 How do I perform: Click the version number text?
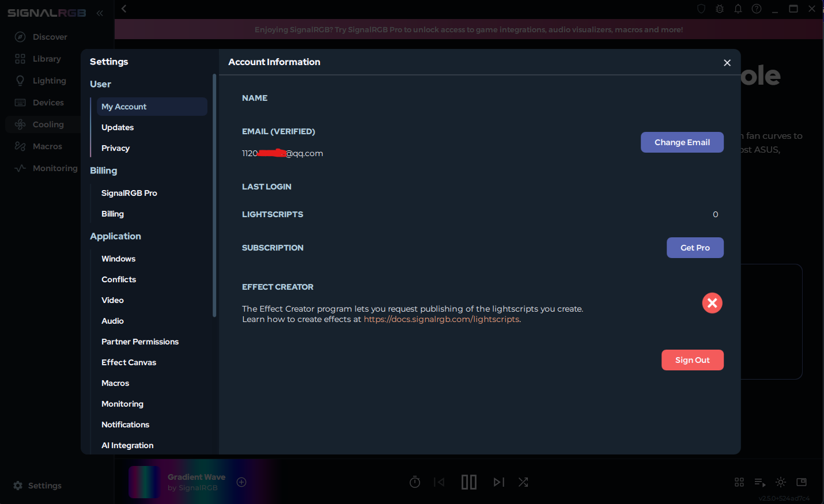coord(784,498)
